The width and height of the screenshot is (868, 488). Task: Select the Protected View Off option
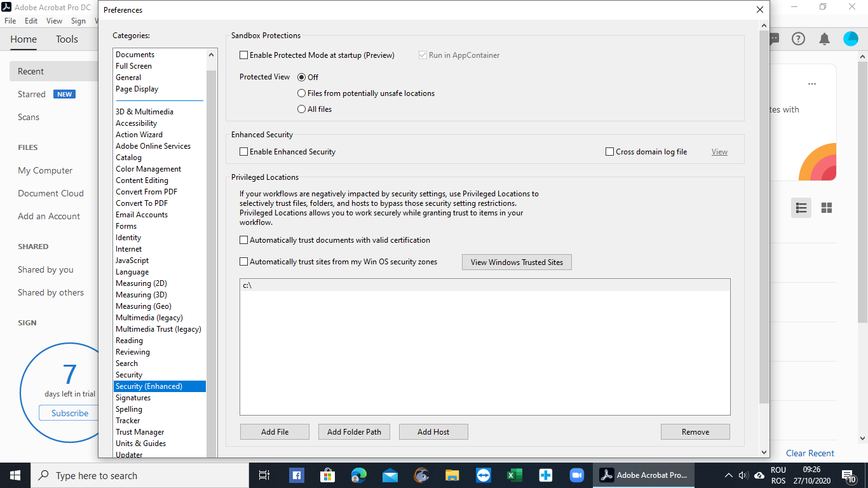[302, 77]
